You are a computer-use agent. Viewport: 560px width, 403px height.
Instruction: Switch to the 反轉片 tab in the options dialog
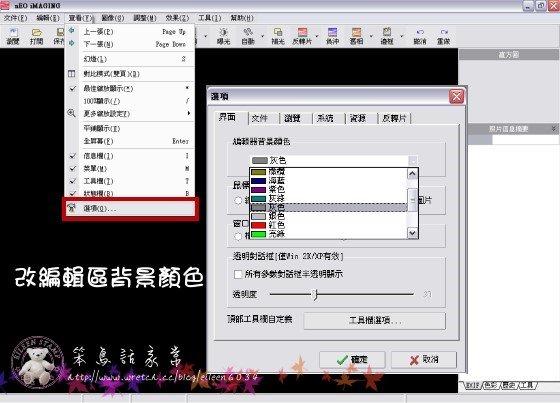coord(395,118)
